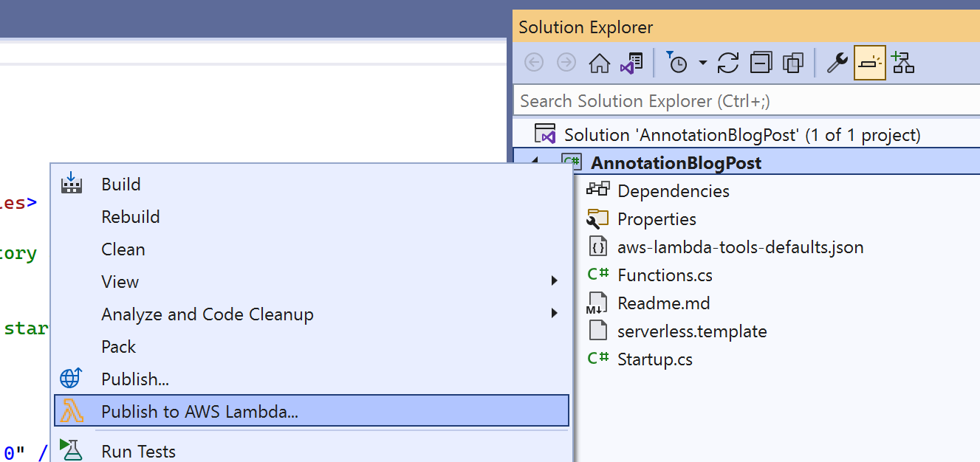
Task: Switch views using the Visual Studio solutions icon
Action: click(x=631, y=63)
